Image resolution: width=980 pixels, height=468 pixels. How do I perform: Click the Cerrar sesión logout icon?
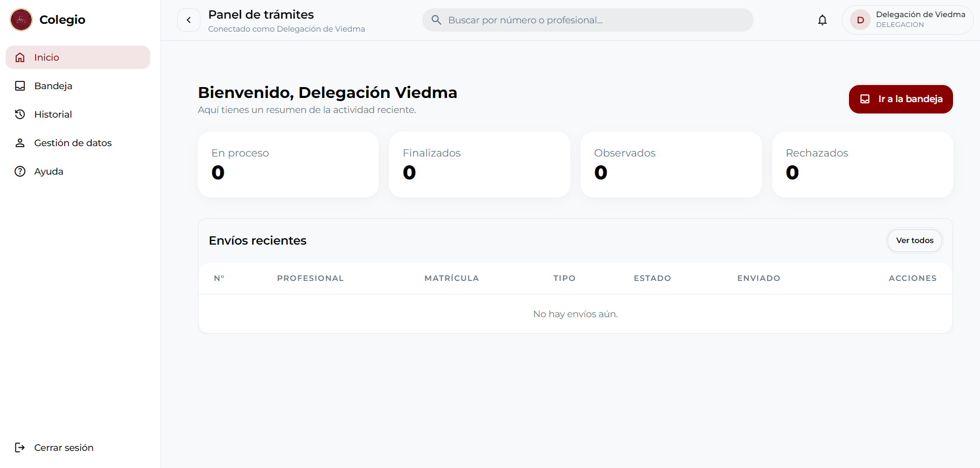[x=20, y=448]
